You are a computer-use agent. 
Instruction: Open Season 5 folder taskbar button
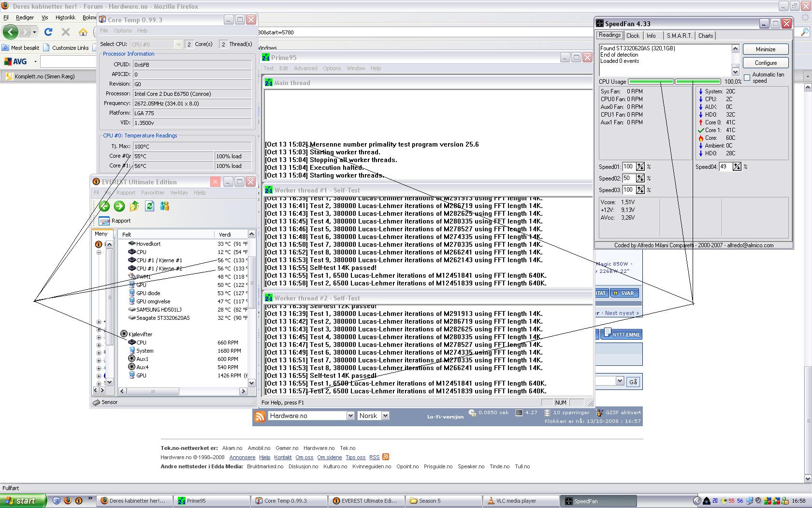(x=444, y=501)
